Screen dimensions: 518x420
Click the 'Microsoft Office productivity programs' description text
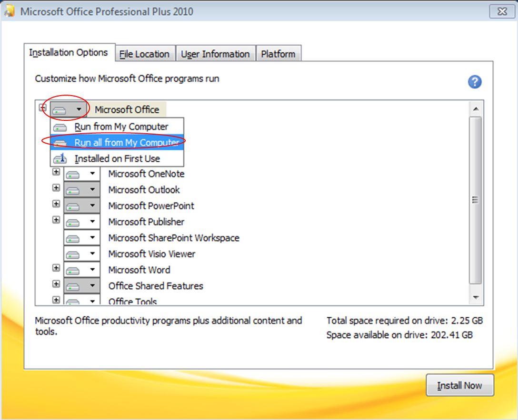(169, 326)
